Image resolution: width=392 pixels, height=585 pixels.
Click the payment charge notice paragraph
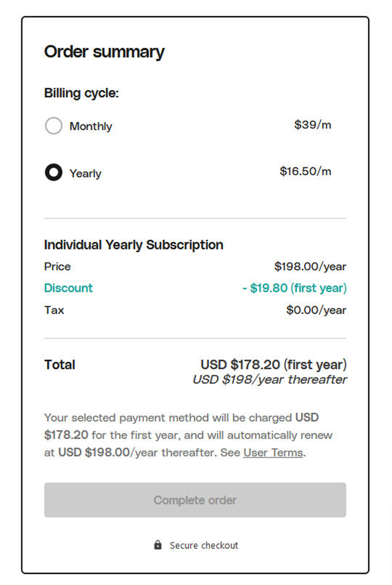point(195,435)
